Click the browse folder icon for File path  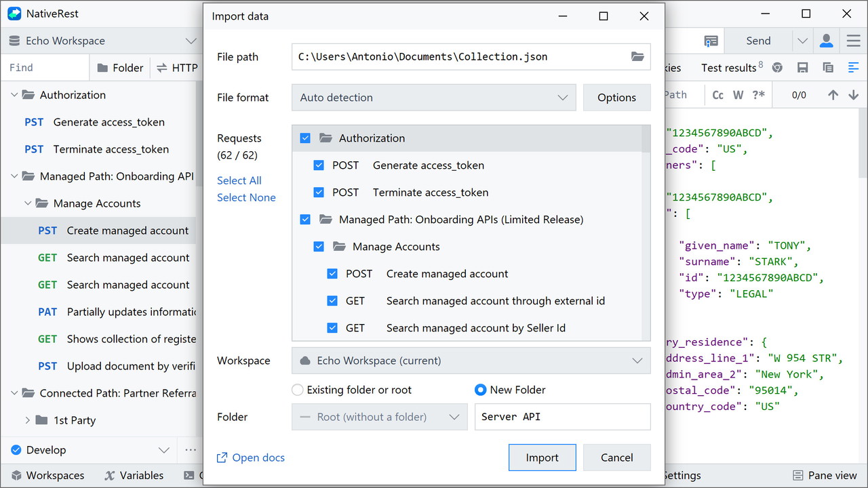(x=637, y=57)
